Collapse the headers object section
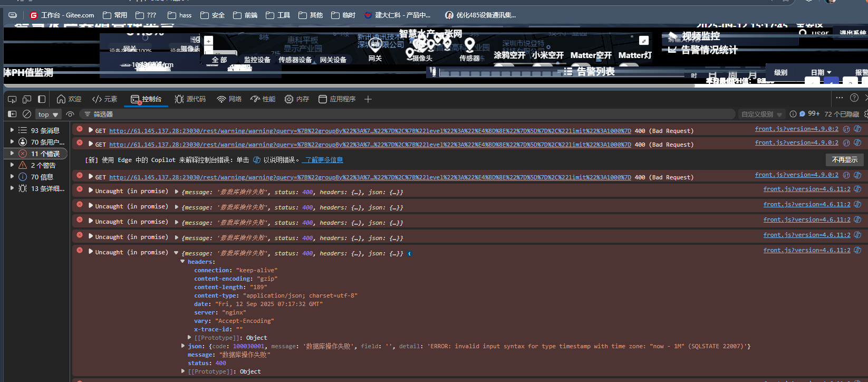Viewport: 868px width, 382px height. click(x=182, y=261)
